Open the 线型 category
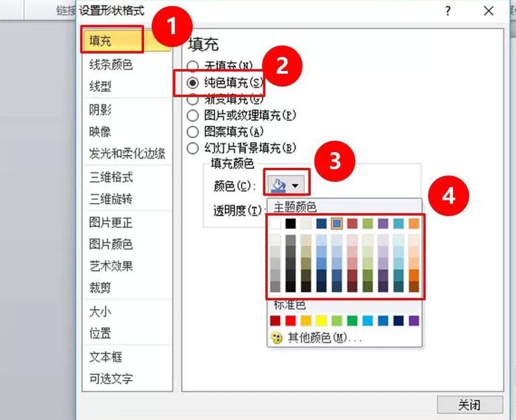 tap(100, 86)
